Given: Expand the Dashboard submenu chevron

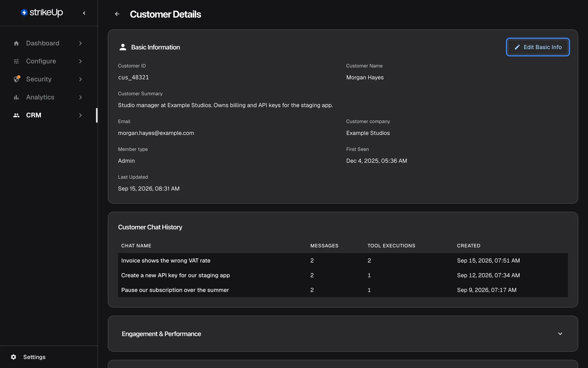Looking at the screenshot, I should 80,43.
